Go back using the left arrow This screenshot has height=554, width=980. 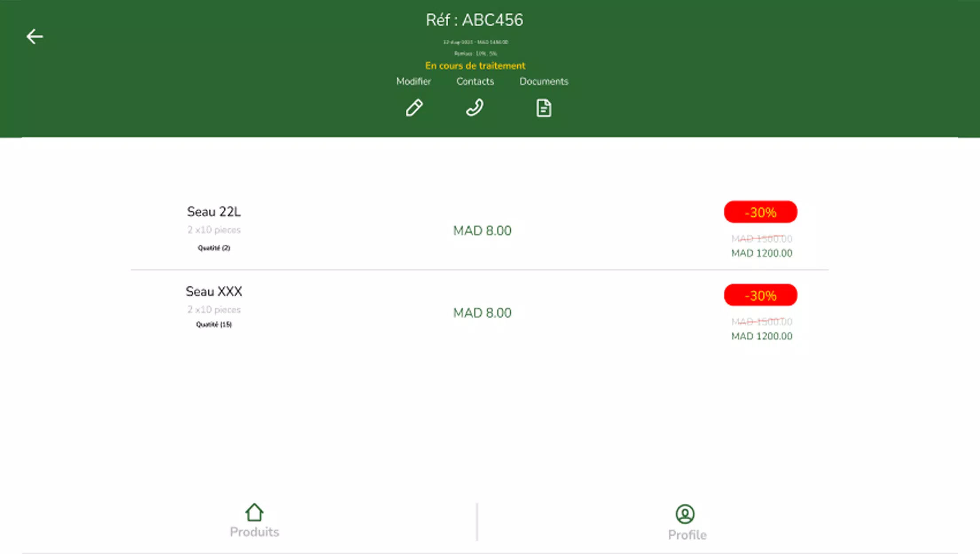click(35, 36)
